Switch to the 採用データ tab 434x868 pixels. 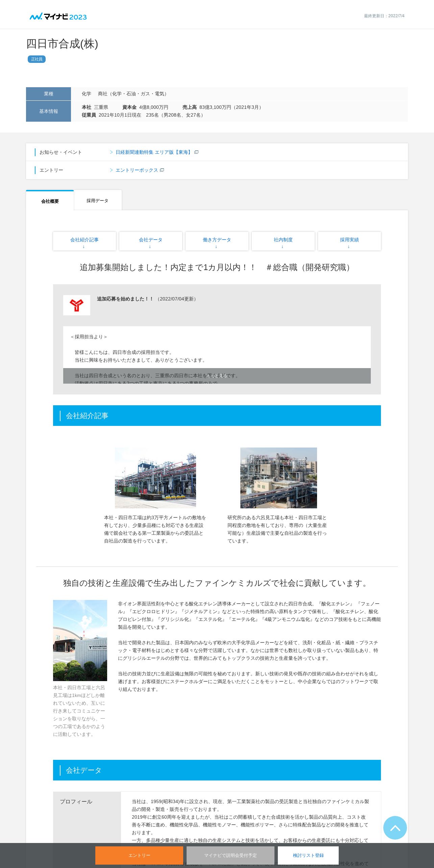(98, 200)
